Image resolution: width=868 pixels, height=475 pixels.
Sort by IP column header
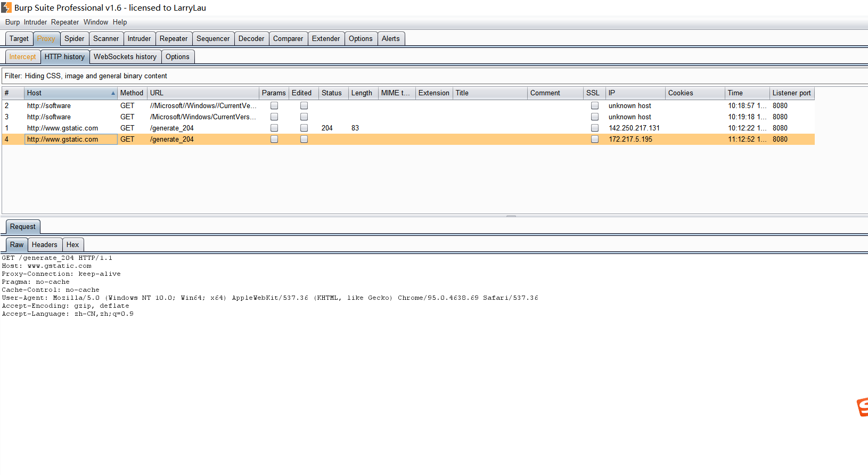pyautogui.click(x=635, y=93)
